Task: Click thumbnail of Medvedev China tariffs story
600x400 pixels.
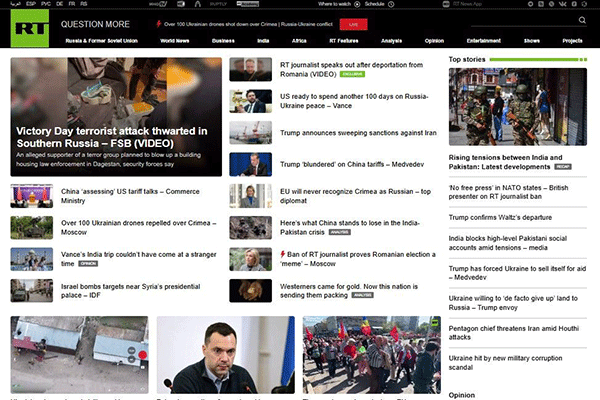Action: click(x=251, y=165)
